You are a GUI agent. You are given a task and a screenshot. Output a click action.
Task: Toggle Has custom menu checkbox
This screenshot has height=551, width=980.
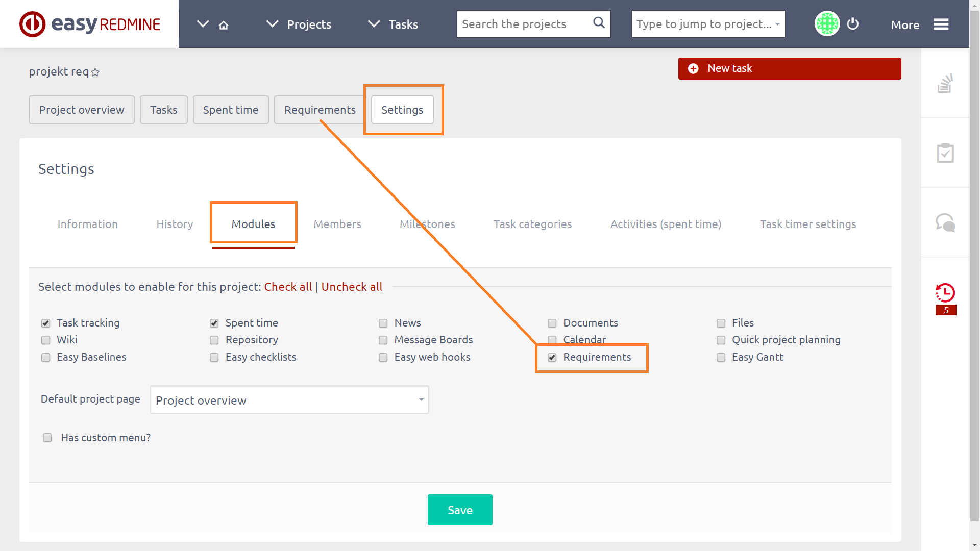[x=47, y=438]
